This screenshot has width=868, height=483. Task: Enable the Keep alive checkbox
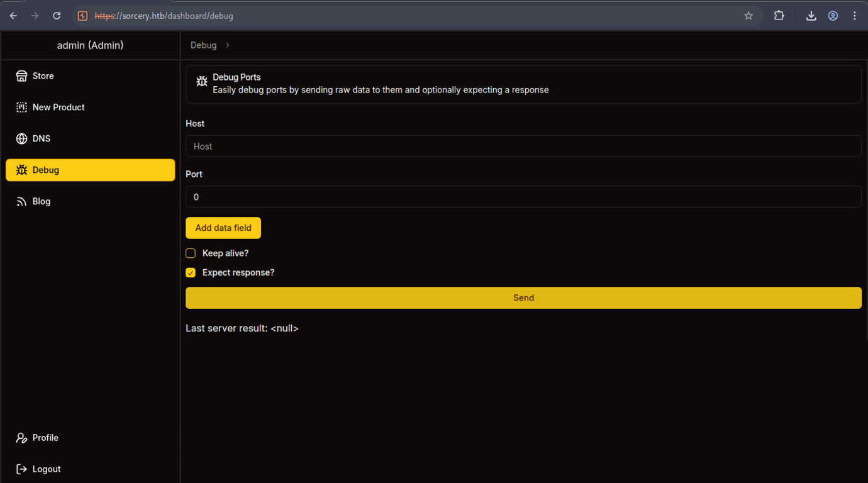click(191, 253)
